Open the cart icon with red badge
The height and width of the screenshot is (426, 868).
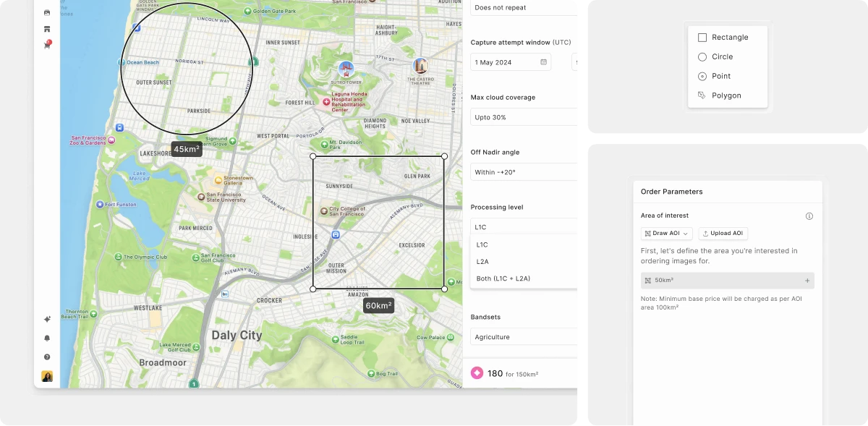[47, 45]
